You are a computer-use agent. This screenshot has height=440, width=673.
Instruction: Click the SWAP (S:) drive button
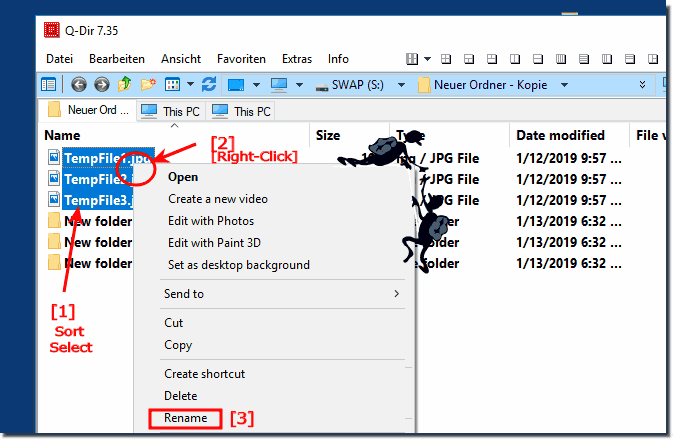point(350,85)
